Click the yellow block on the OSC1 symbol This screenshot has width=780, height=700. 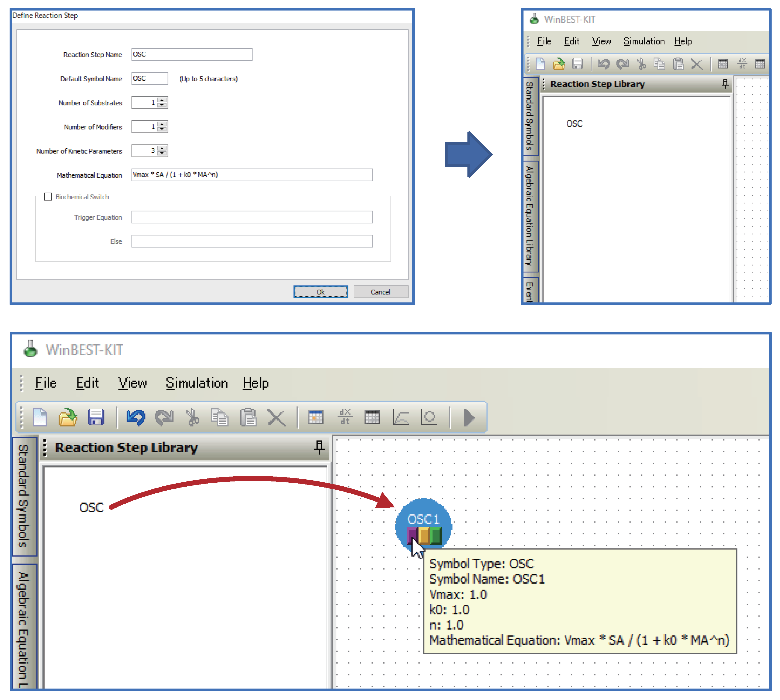pyautogui.click(x=424, y=535)
